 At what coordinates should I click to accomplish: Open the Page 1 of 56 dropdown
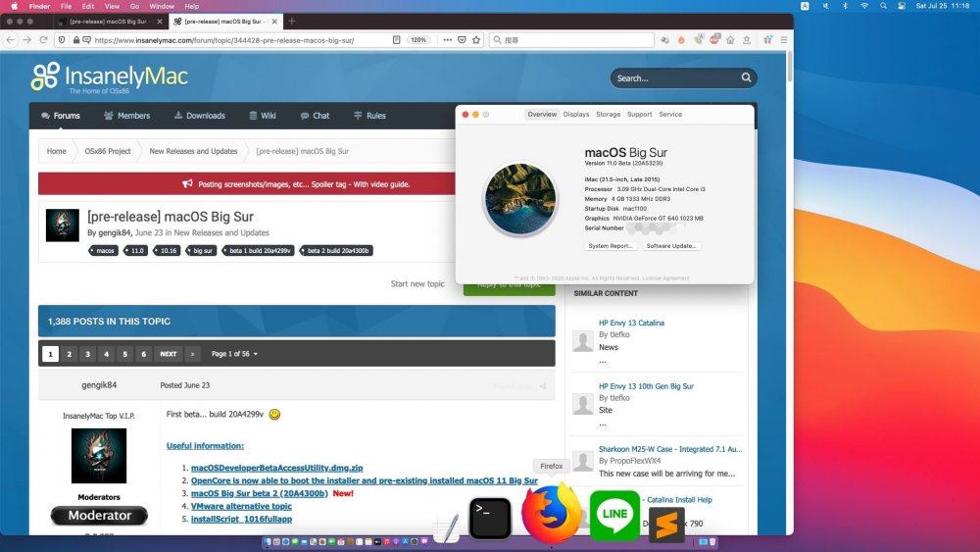[234, 354]
